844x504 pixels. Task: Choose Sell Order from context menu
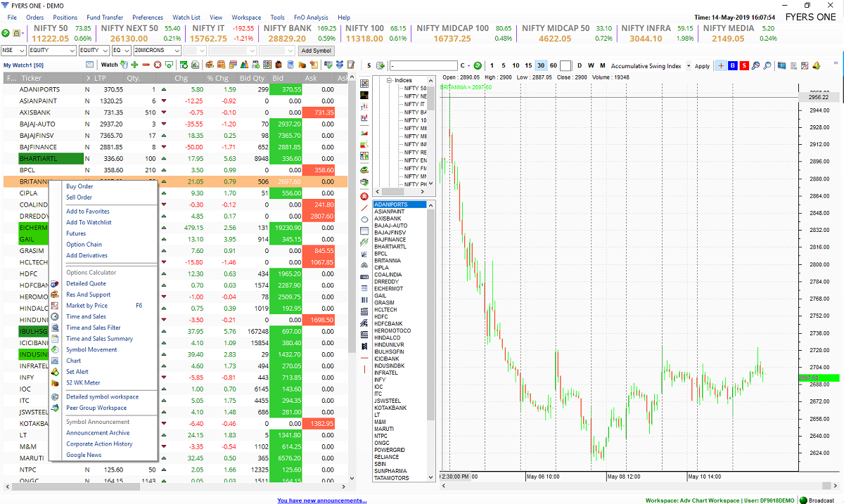[79, 198]
